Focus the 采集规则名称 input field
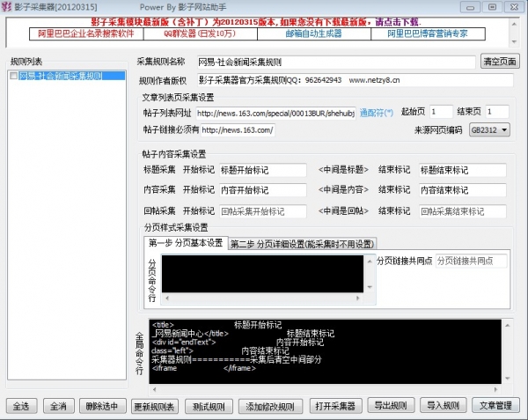This screenshot has height=420, width=528. (336, 62)
